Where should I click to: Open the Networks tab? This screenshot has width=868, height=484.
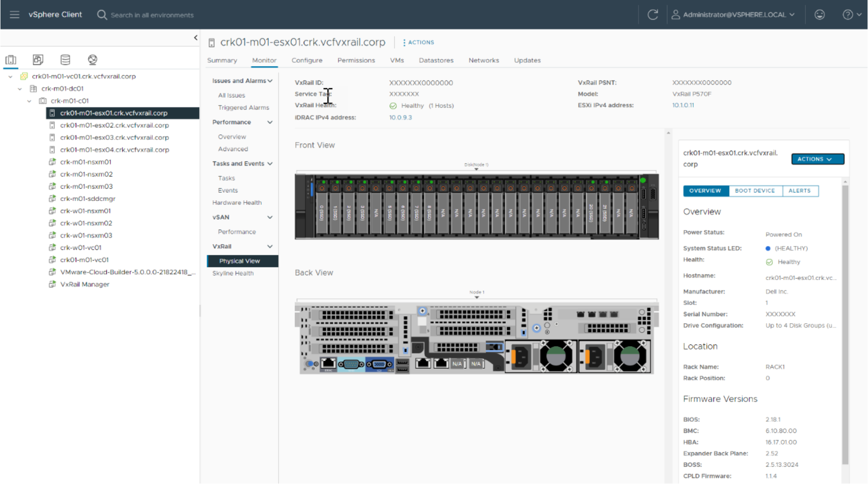point(484,60)
